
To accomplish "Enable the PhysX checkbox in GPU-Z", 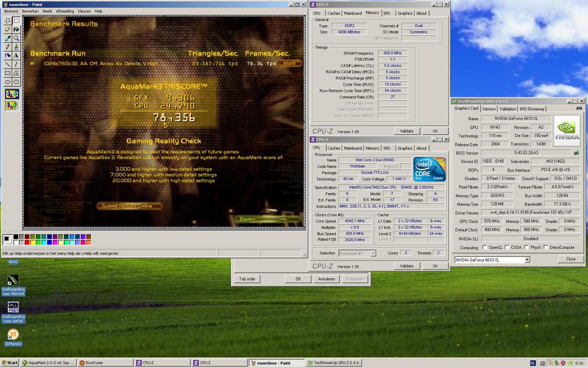I will click(x=526, y=247).
